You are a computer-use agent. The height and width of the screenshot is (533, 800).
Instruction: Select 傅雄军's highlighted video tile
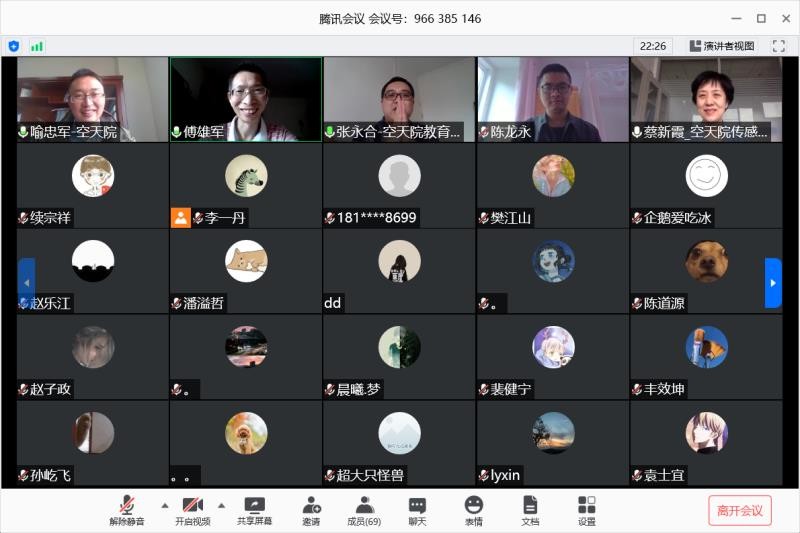pyautogui.click(x=246, y=99)
